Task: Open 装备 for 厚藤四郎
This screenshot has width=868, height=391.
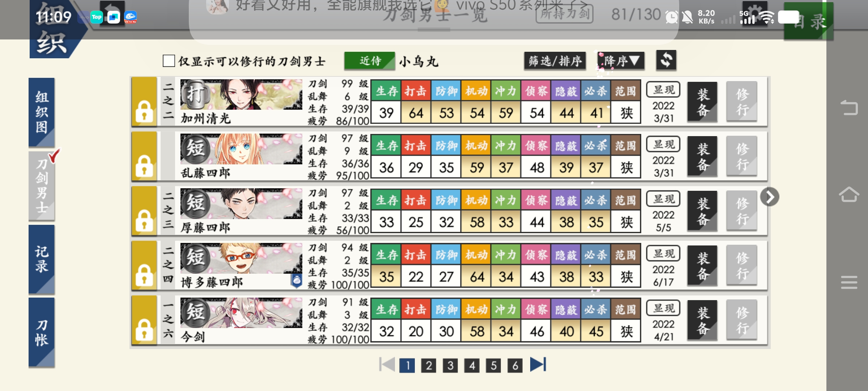Action: point(702,211)
